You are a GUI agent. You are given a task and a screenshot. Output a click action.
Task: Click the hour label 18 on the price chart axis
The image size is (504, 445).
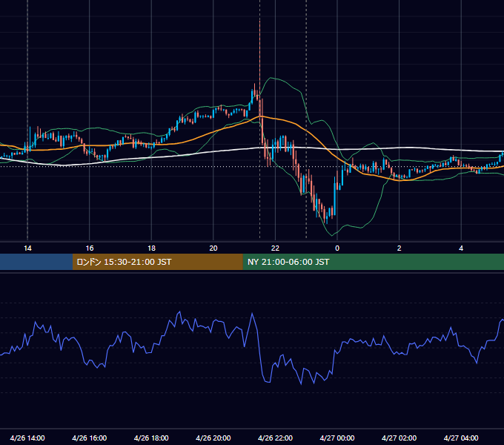(x=151, y=248)
